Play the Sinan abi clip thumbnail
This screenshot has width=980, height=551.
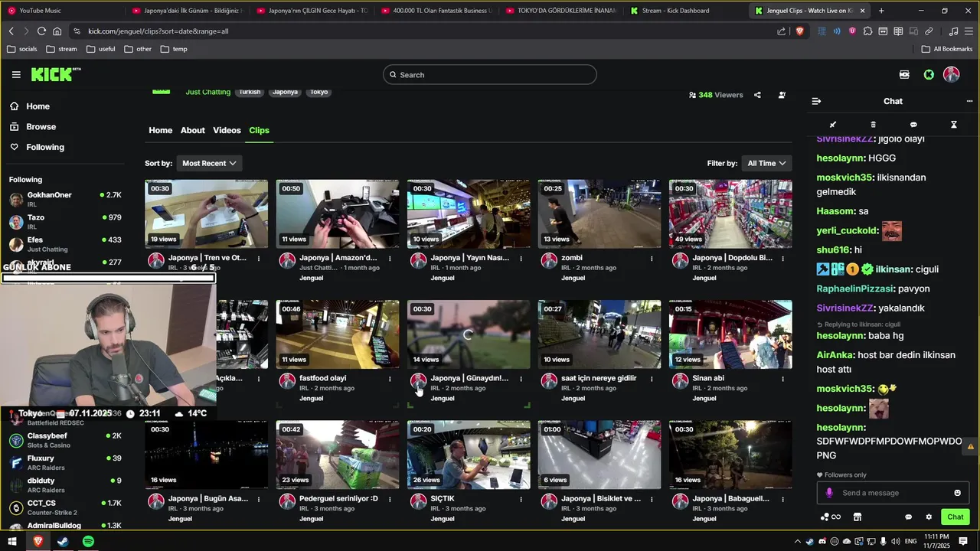point(730,334)
